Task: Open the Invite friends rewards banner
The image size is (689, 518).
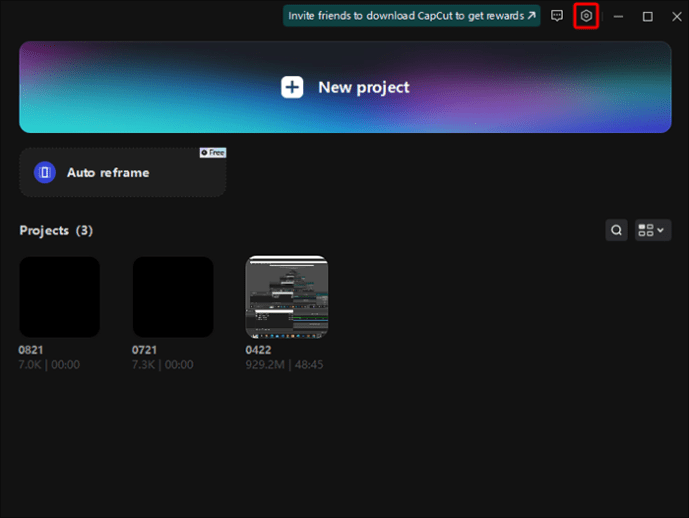Action: (411, 16)
